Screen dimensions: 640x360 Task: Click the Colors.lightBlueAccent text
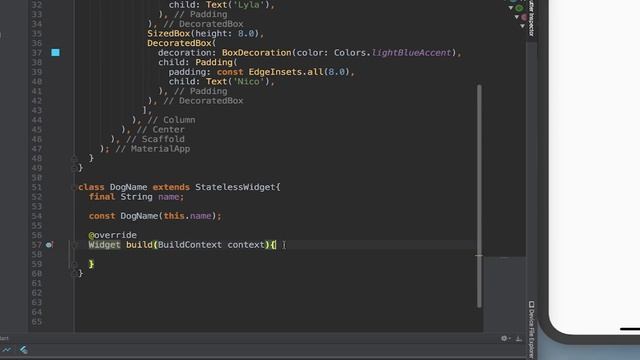pos(392,53)
